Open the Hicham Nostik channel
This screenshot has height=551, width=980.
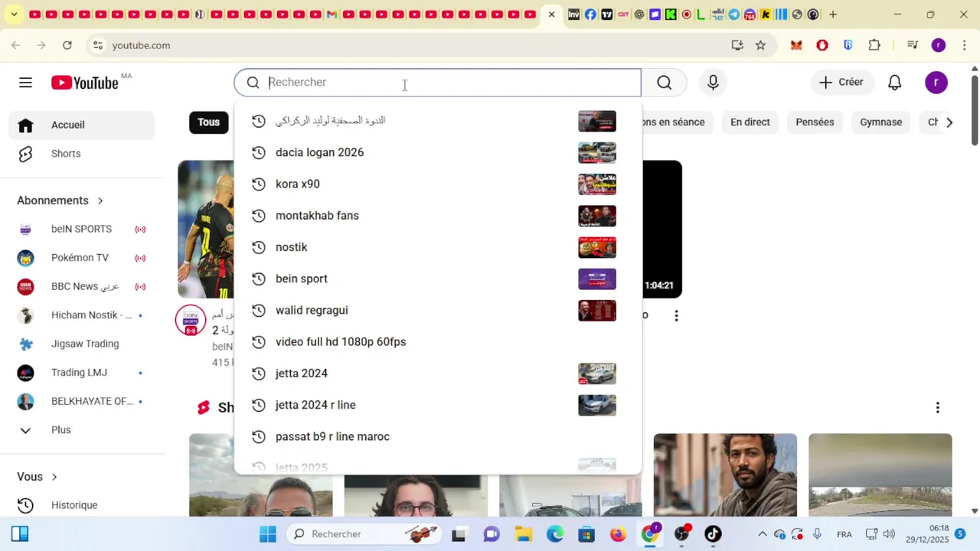(82, 315)
